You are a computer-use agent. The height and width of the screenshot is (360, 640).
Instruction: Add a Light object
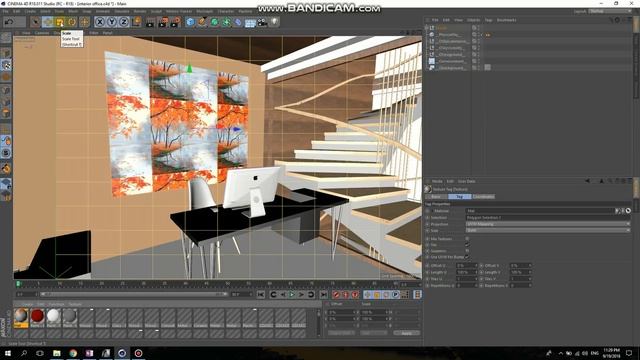click(275, 22)
